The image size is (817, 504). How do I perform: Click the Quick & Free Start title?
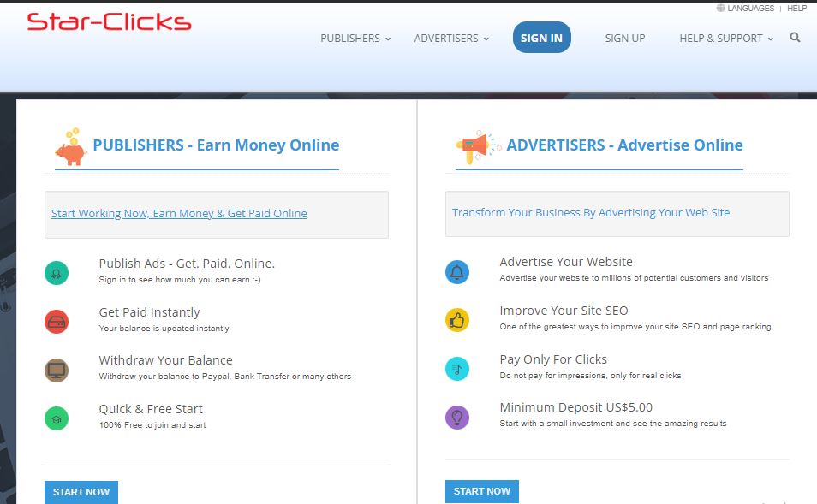151,409
